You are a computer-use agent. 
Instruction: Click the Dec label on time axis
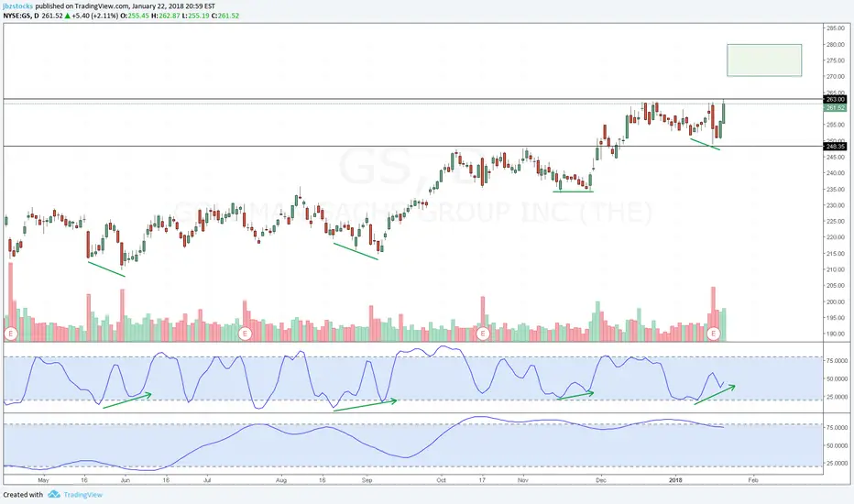601,480
